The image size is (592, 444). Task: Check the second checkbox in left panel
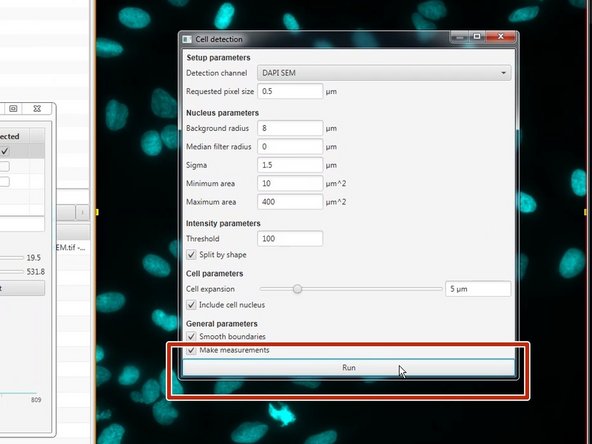tap(5, 166)
